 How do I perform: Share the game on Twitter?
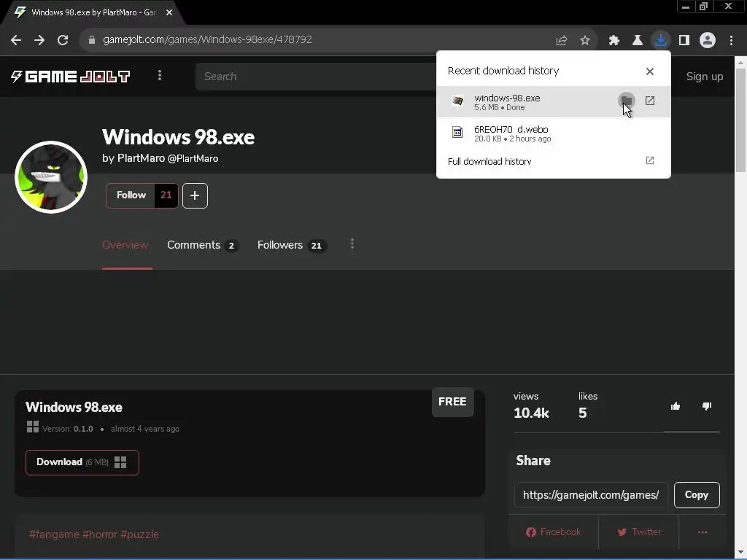tap(639, 532)
